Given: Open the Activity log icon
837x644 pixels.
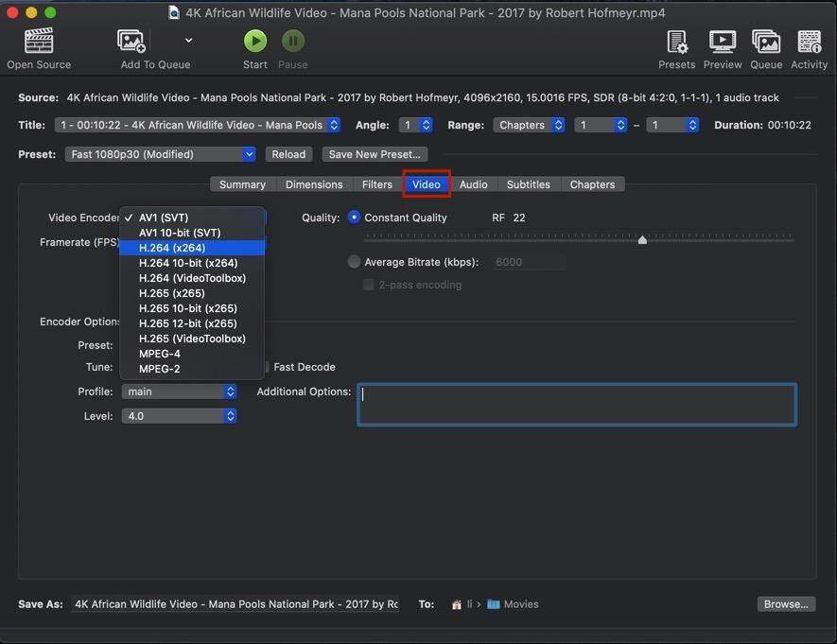Looking at the screenshot, I should 810,42.
